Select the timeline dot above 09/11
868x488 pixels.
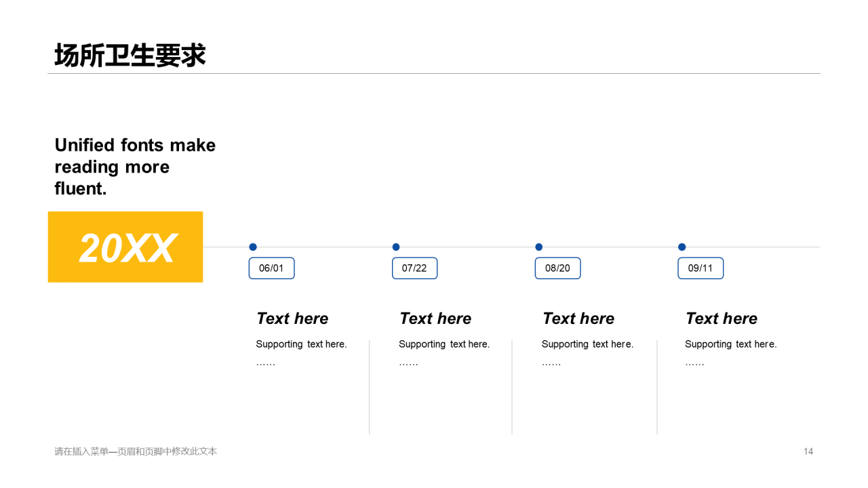click(682, 247)
